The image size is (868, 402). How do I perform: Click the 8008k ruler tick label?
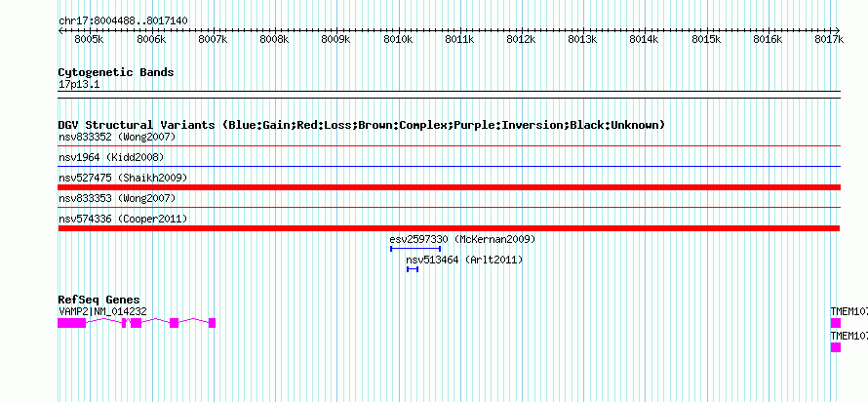pos(275,39)
